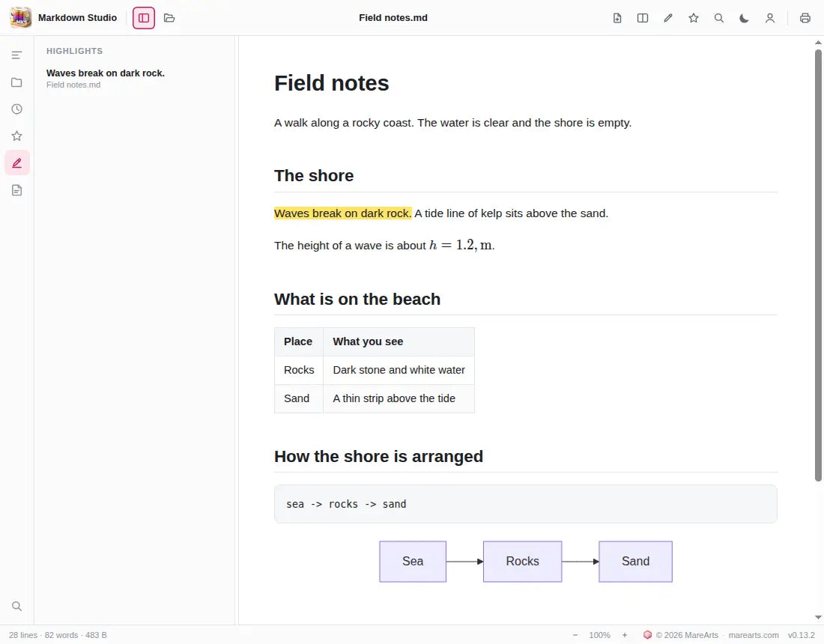Click 'The shore' heading
The height and width of the screenshot is (644, 824).
314,175
